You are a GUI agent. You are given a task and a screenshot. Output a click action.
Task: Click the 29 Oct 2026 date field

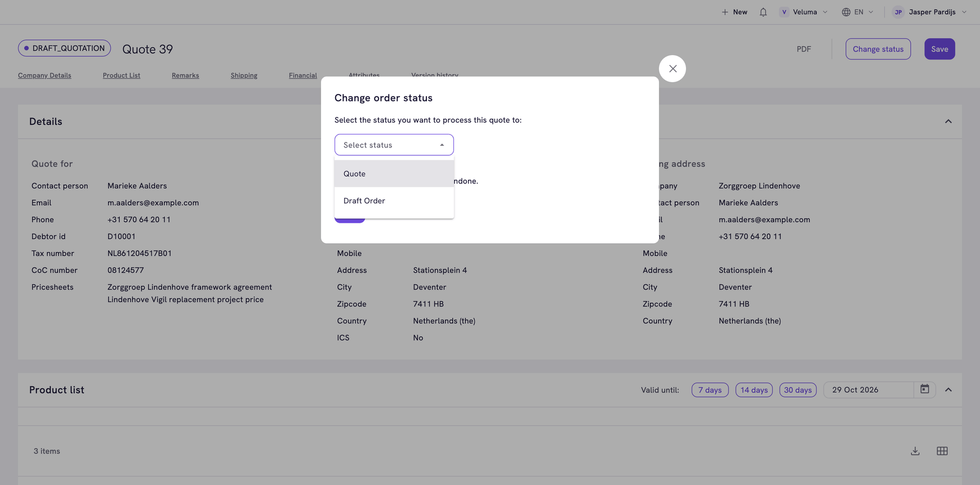click(868, 390)
